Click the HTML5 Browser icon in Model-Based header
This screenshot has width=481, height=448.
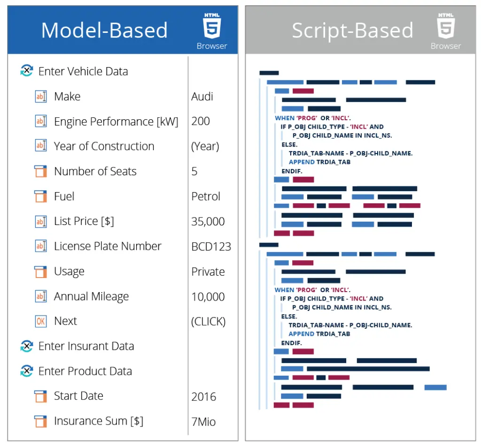(x=211, y=30)
